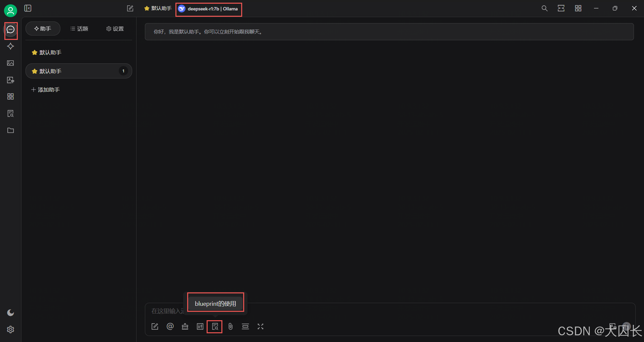The image size is (644, 342).
Task: Click 添加助手 to add assistant
Action: [46, 90]
